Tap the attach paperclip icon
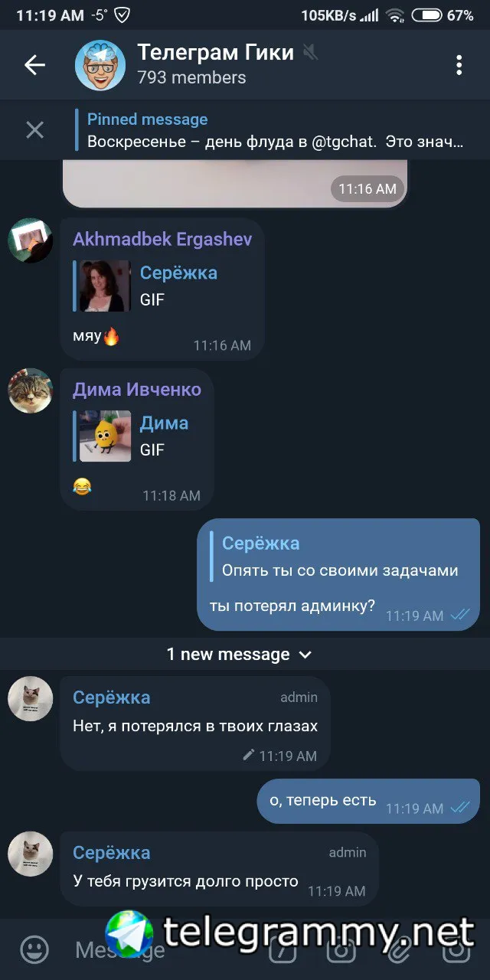The image size is (490, 980). click(397, 950)
